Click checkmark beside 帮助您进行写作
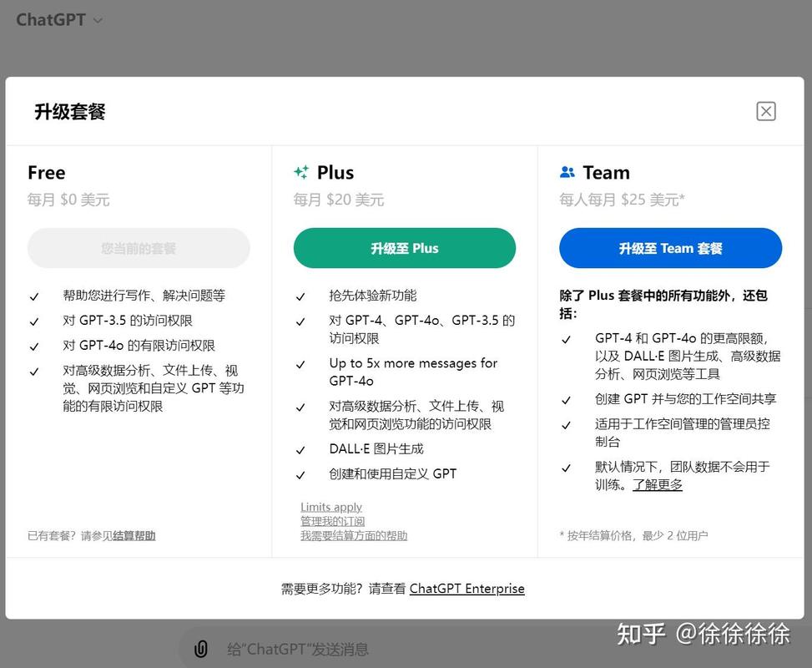Screen dimensions: 812x668 34,297
